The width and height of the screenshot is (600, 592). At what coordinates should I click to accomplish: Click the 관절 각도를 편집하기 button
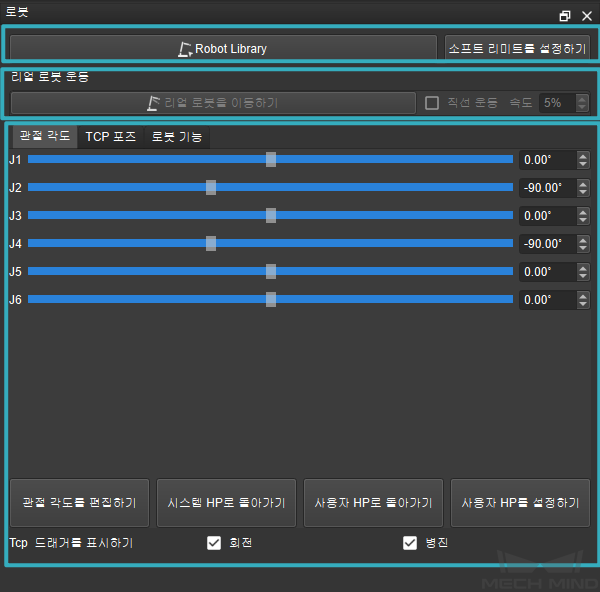79,503
